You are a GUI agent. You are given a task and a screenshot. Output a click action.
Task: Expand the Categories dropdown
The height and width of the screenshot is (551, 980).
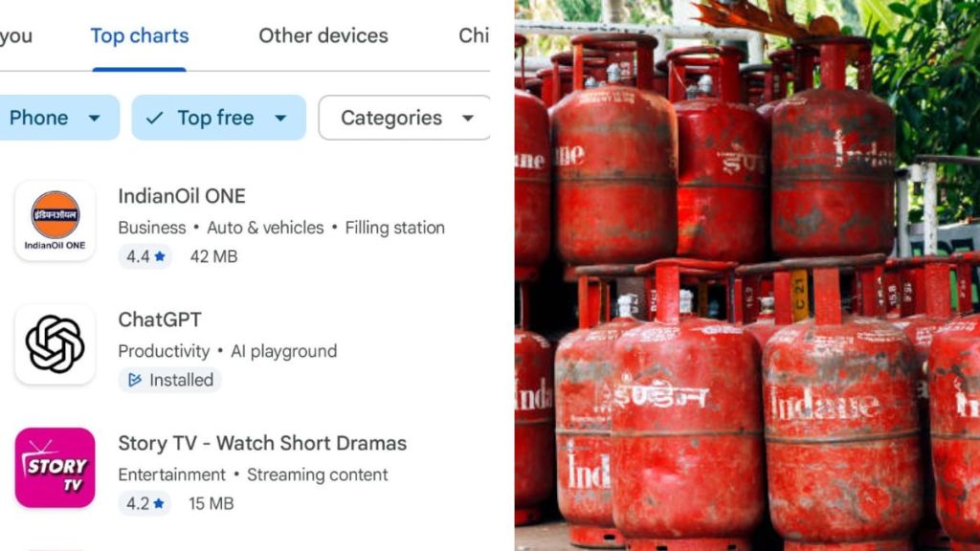(x=405, y=118)
